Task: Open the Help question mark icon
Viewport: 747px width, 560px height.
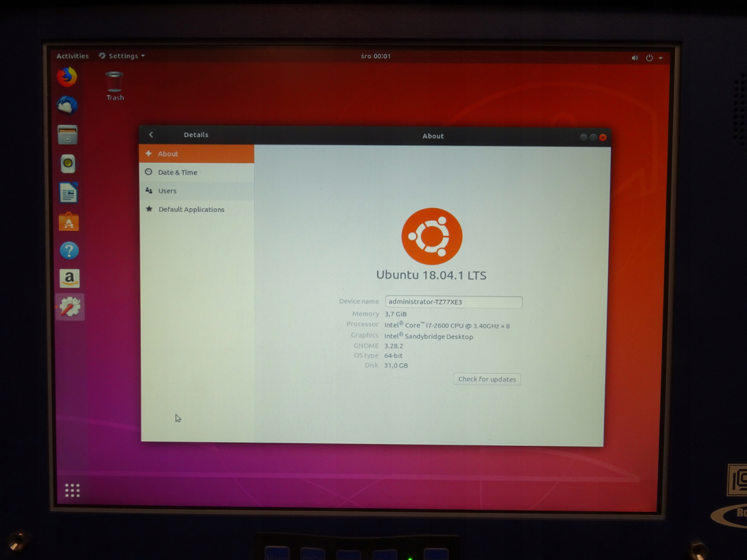Action: click(69, 251)
